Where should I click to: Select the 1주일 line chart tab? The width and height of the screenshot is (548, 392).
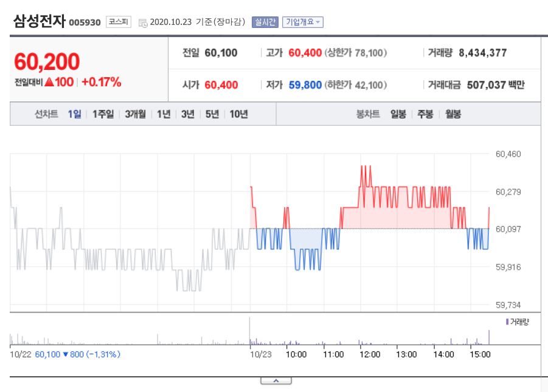103,114
